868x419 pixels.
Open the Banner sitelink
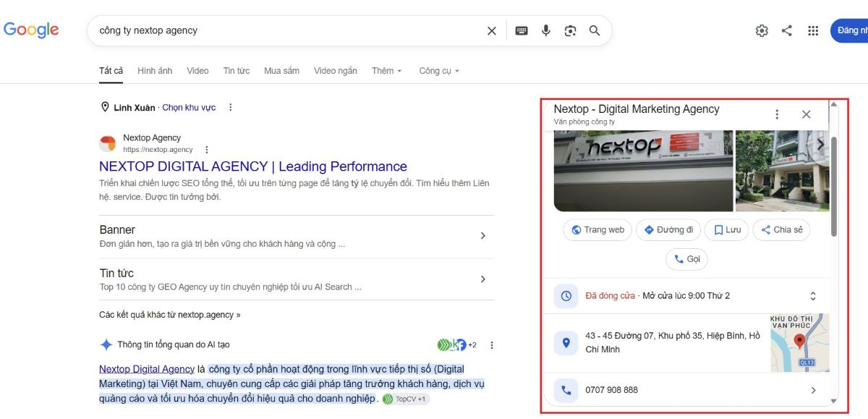(117, 229)
